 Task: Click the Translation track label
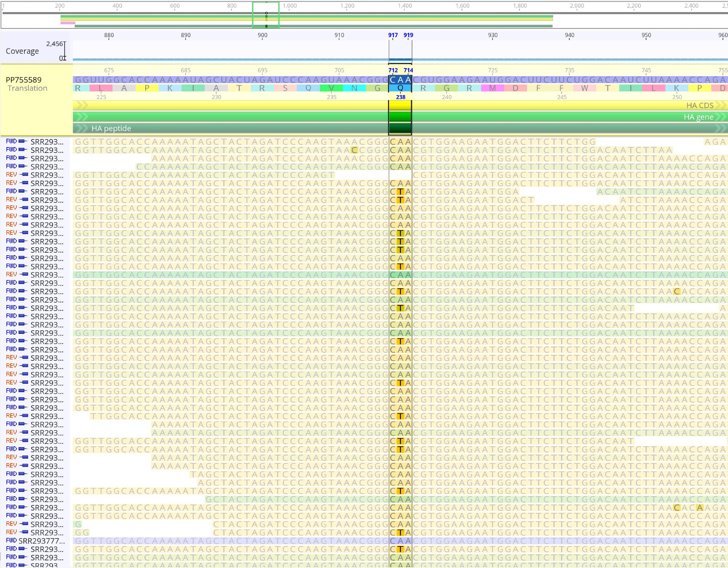(x=28, y=88)
